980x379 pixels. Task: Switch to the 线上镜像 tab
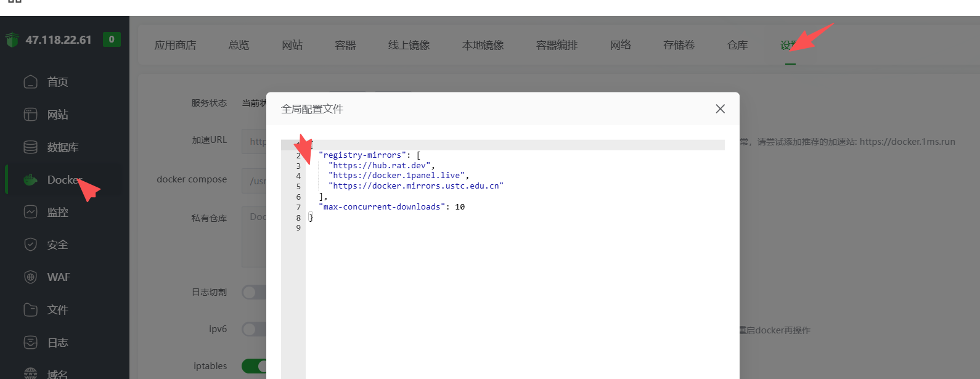(409, 45)
